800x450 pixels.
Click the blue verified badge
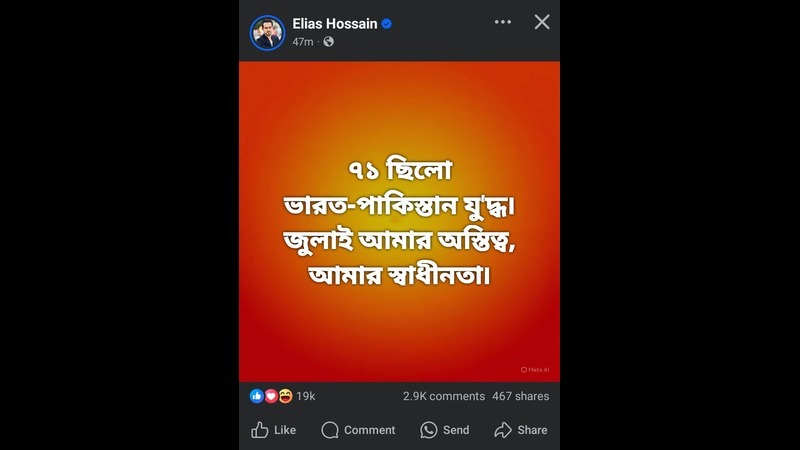(387, 23)
